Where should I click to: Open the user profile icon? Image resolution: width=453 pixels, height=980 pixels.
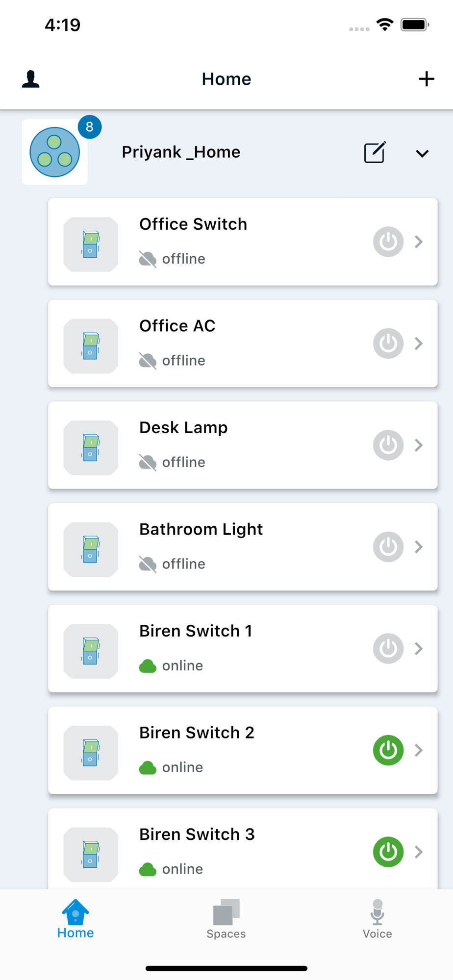(x=30, y=79)
